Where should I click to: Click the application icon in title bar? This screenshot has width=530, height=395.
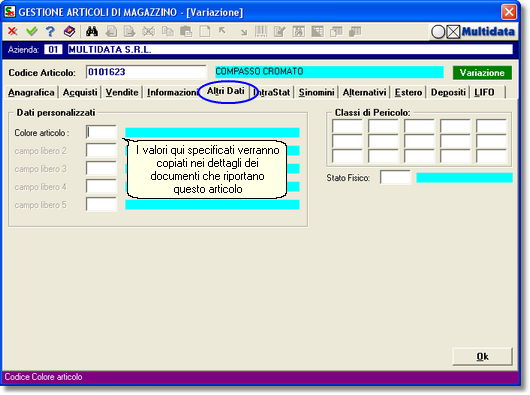coord(10,11)
